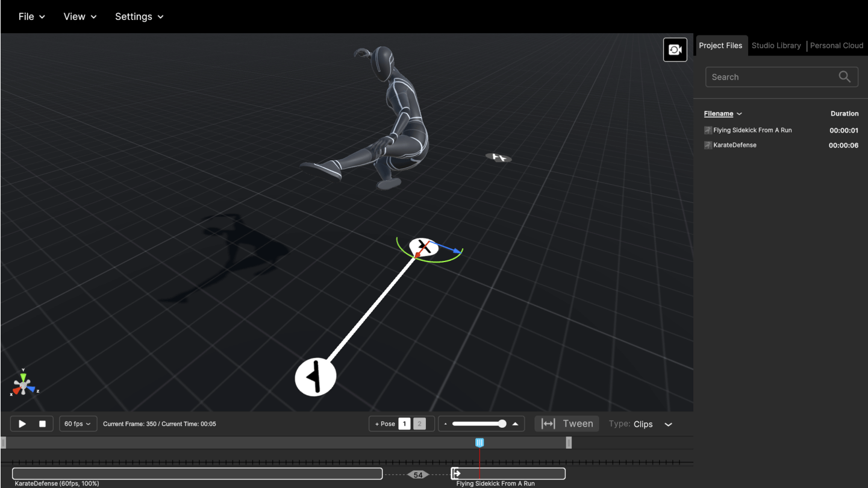Click the Search input field

click(x=771, y=77)
